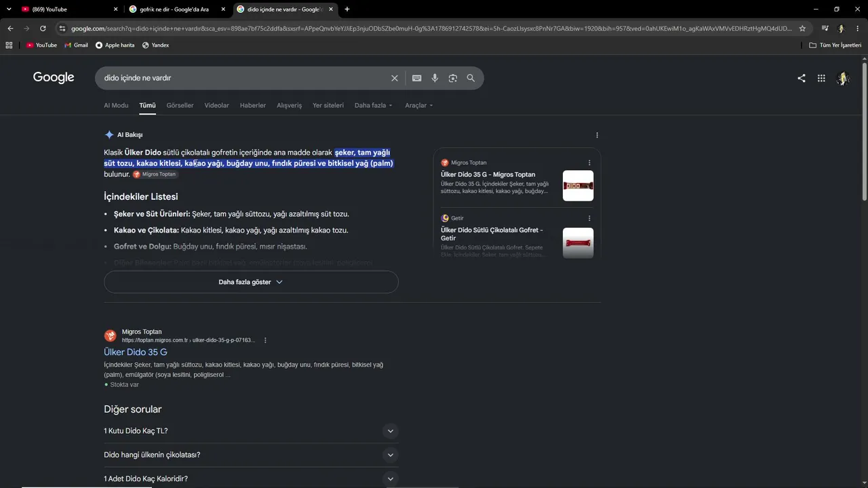
Task: Submit search with the magnifier icon
Action: (471, 78)
